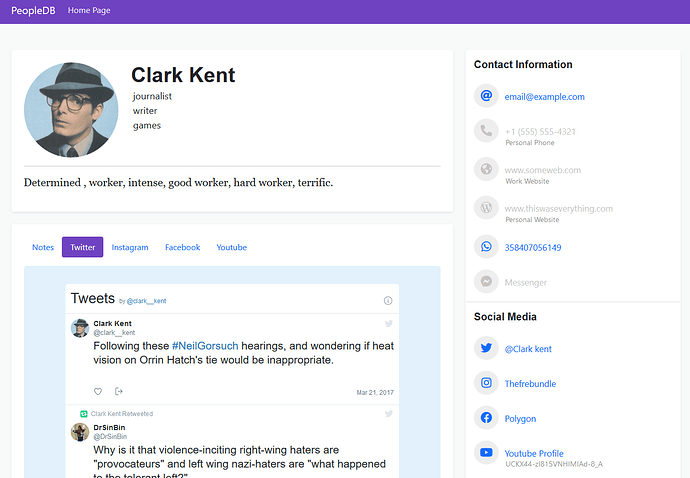Click the Messenger icon
The width and height of the screenshot is (690, 478).
[x=486, y=281]
